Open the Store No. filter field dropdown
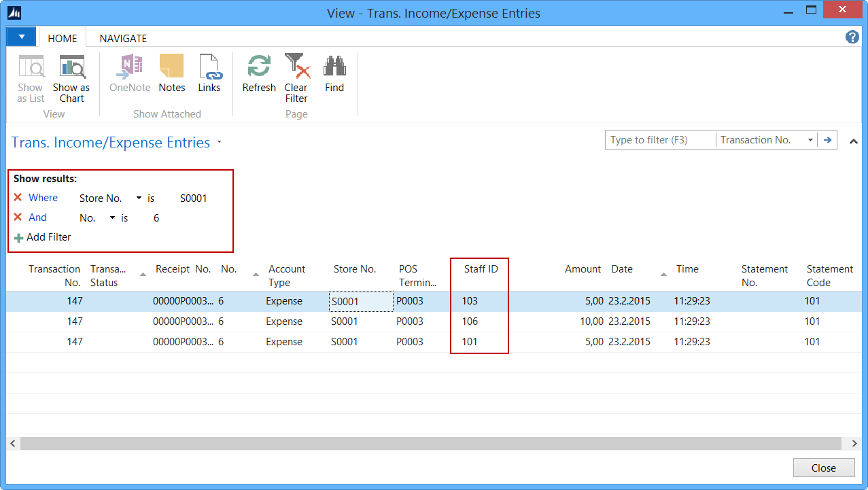 pyautogui.click(x=139, y=198)
